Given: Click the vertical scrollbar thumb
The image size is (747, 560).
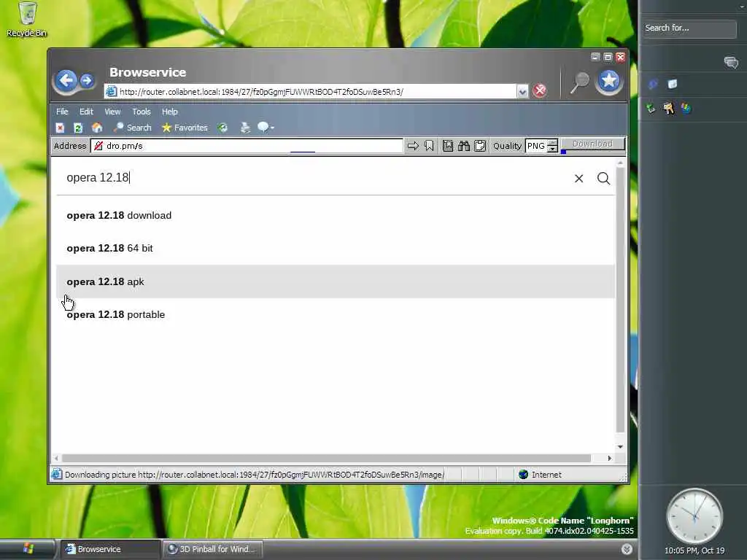Looking at the screenshot, I should point(620,298).
